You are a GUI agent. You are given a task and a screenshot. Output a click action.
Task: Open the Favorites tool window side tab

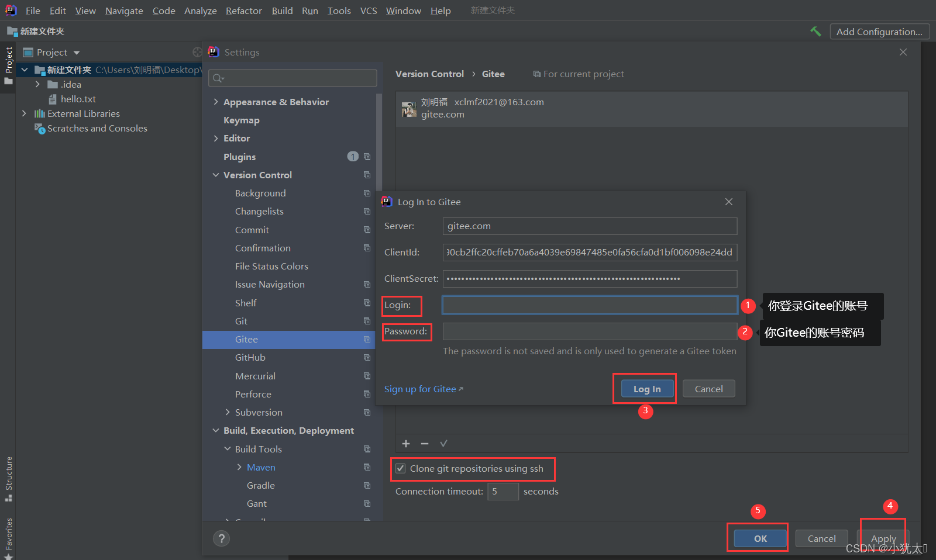[8, 538]
